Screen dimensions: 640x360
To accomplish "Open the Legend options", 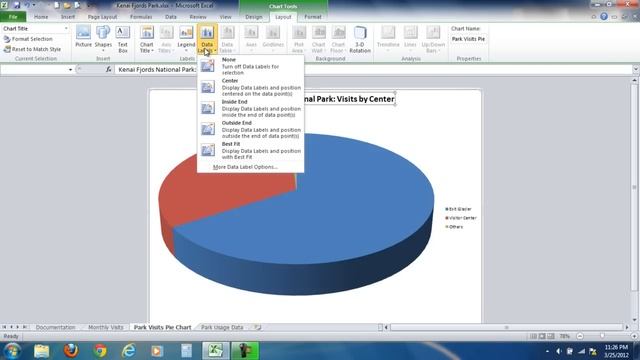I will [x=186, y=39].
